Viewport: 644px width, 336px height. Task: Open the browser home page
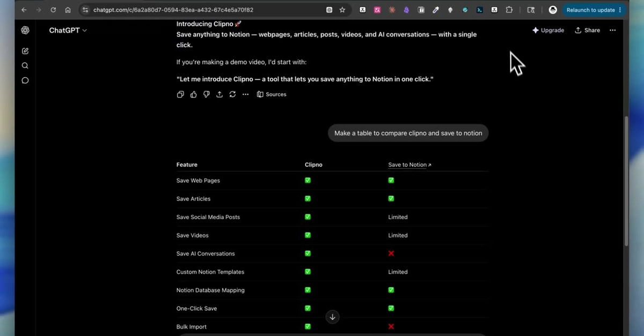click(x=68, y=10)
